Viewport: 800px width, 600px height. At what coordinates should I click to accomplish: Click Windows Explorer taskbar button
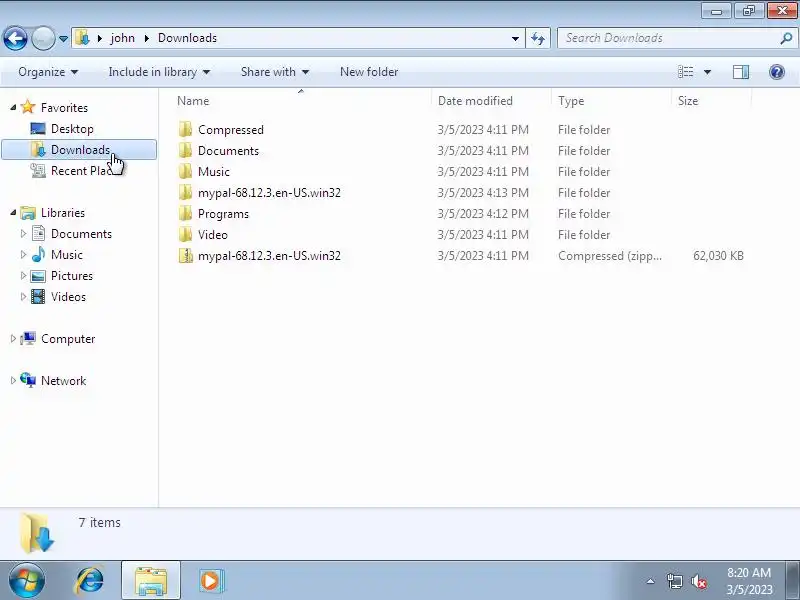(151, 580)
